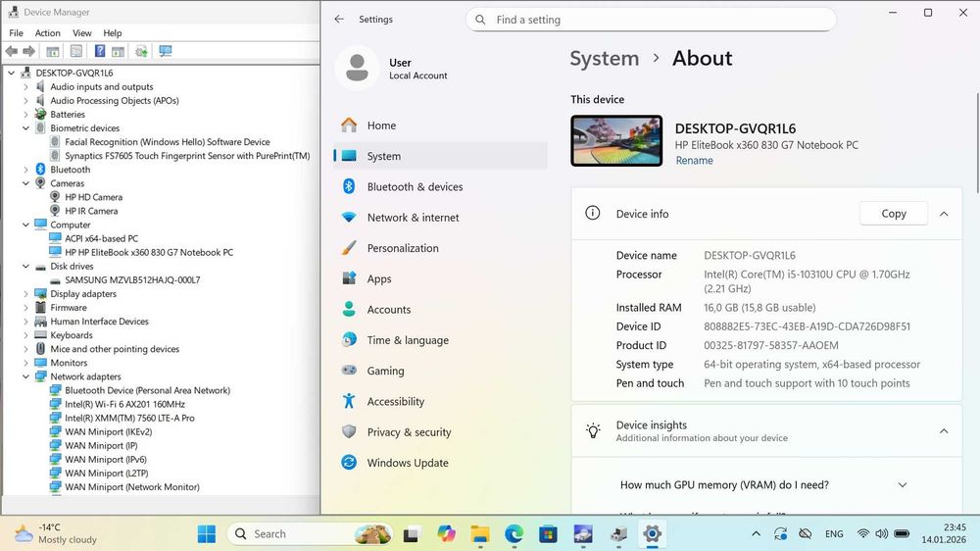The image size is (980, 551).
Task: Click the Personalization paintbrush icon
Action: [349, 248]
